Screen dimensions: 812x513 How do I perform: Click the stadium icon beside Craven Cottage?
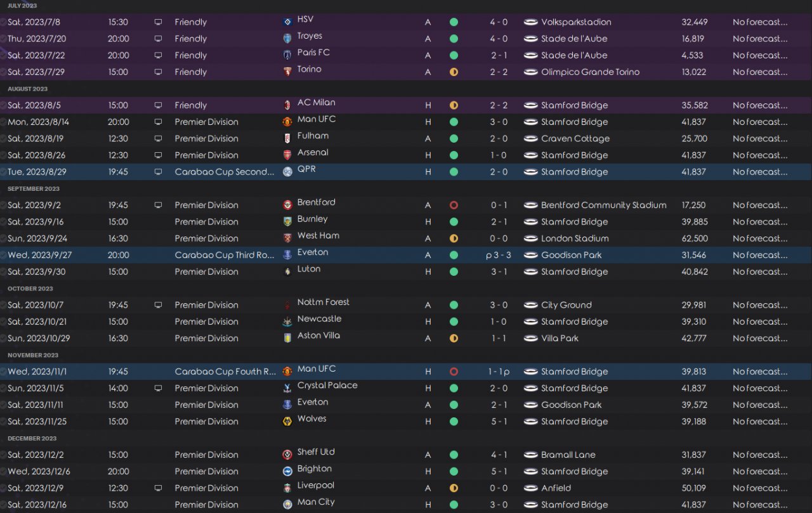tap(531, 139)
